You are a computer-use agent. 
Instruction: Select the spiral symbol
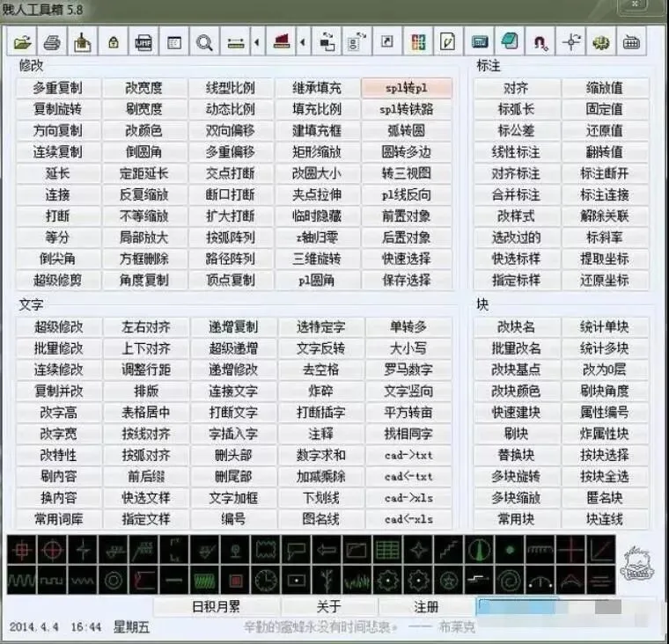510,580
